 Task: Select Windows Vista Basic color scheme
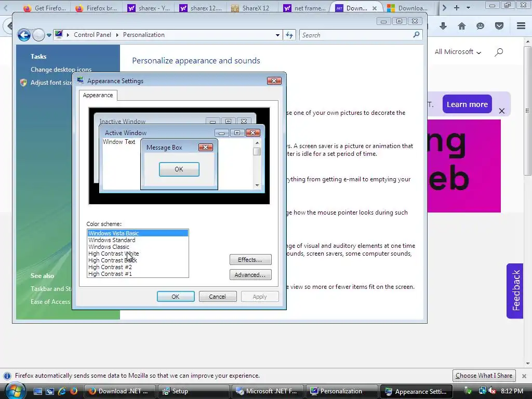137,233
